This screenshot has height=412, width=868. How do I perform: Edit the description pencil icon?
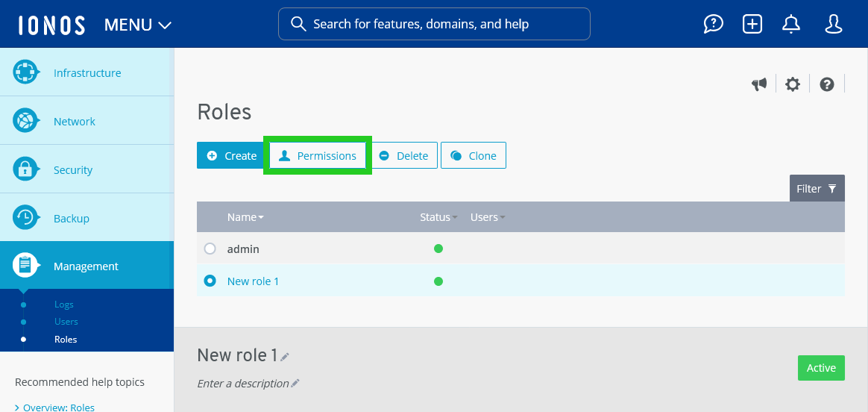pos(295,383)
